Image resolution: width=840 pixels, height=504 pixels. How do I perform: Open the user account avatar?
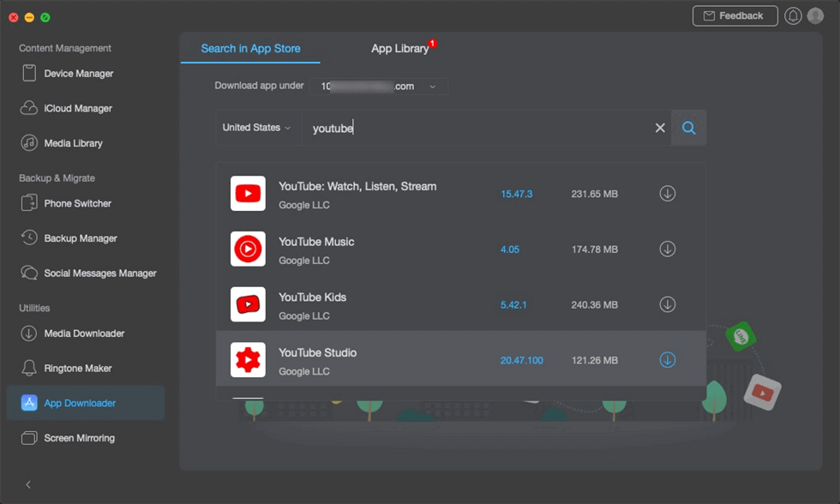pos(815,16)
